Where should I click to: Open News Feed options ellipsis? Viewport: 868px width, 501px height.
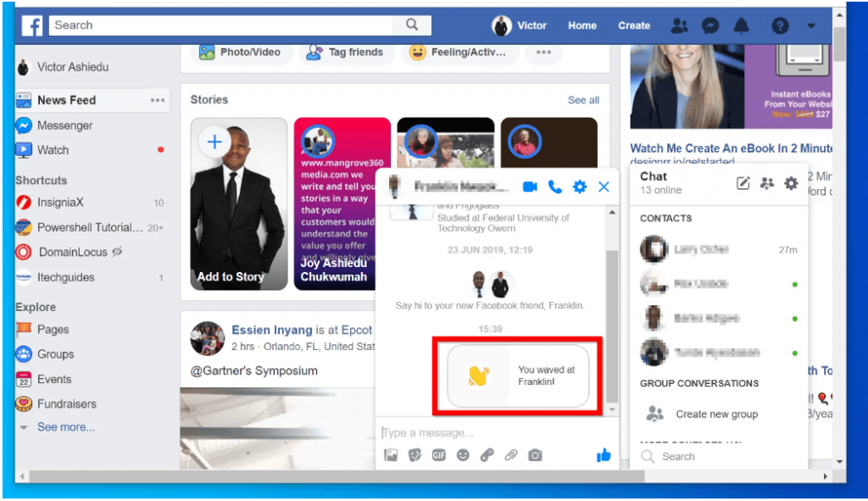(x=158, y=100)
